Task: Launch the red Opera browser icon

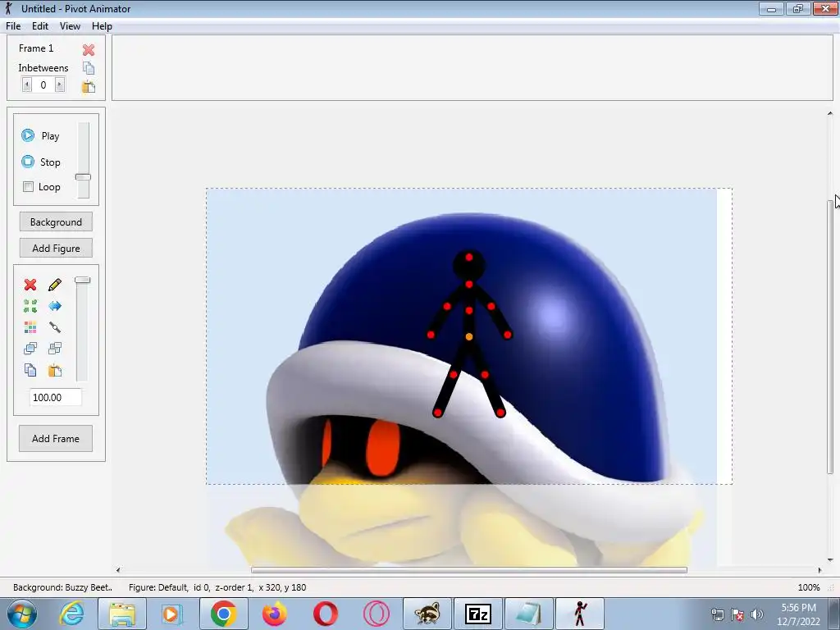Action: coord(325,614)
